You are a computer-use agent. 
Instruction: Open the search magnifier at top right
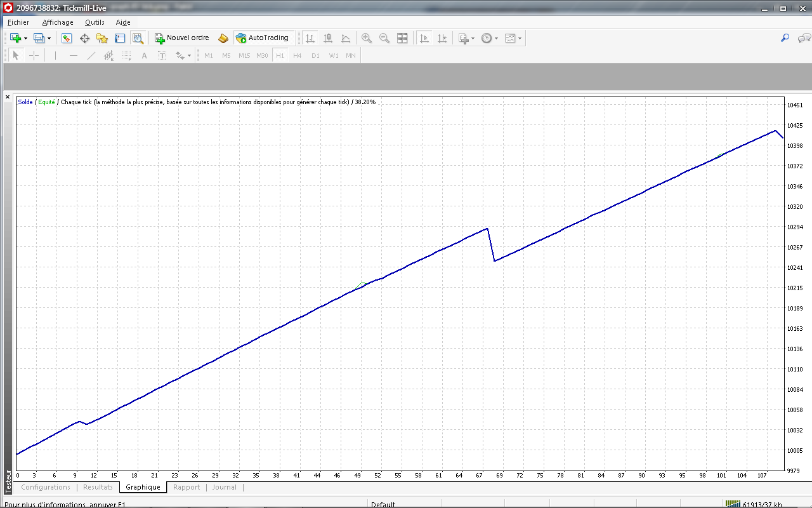[x=785, y=38]
